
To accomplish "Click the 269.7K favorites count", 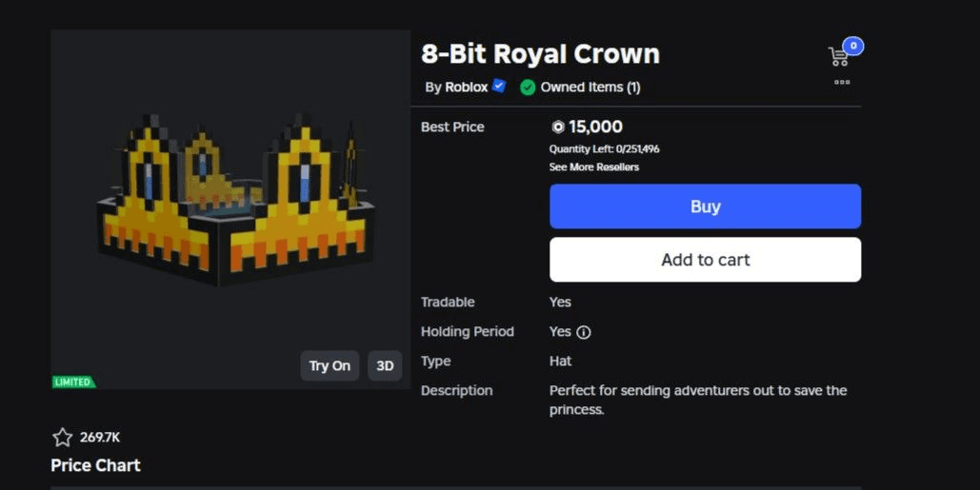I will click(100, 437).
